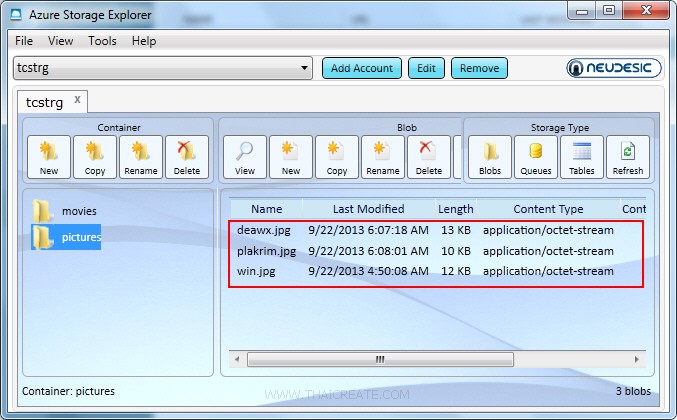Screen dimensions: 677x420
Task: Select the deawx.jpg blob
Action: [264, 230]
